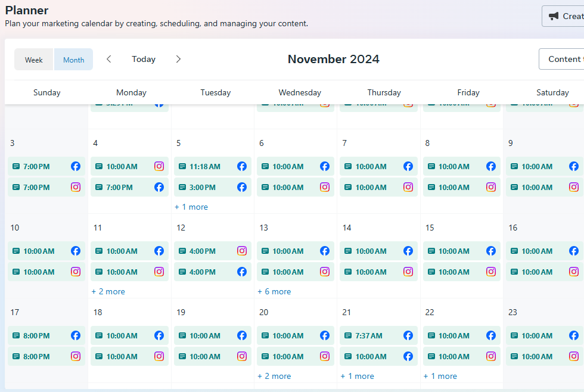Image resolution: width=584 pixels, height=392 pixels.
Task: Click Instagram icon on November 17 8:00 PM post
Action: click(76, 356)
